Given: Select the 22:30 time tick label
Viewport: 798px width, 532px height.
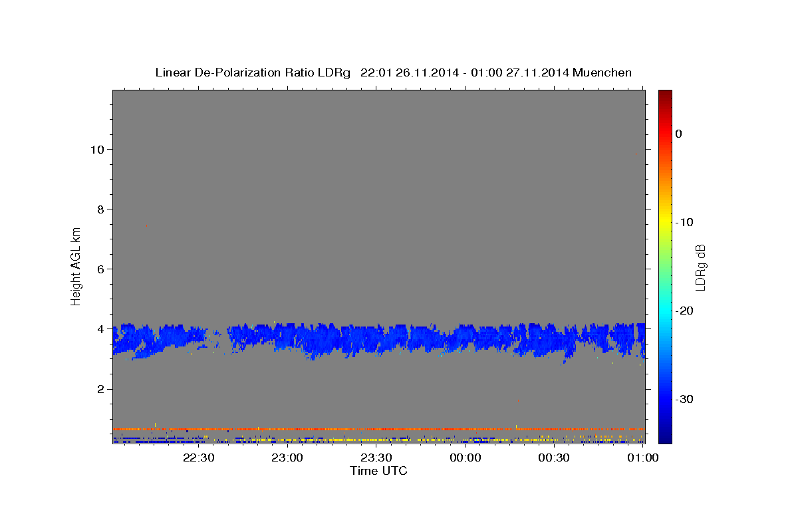Looking at the screenshot, I should pyautogui.click(x=198, y=458).
